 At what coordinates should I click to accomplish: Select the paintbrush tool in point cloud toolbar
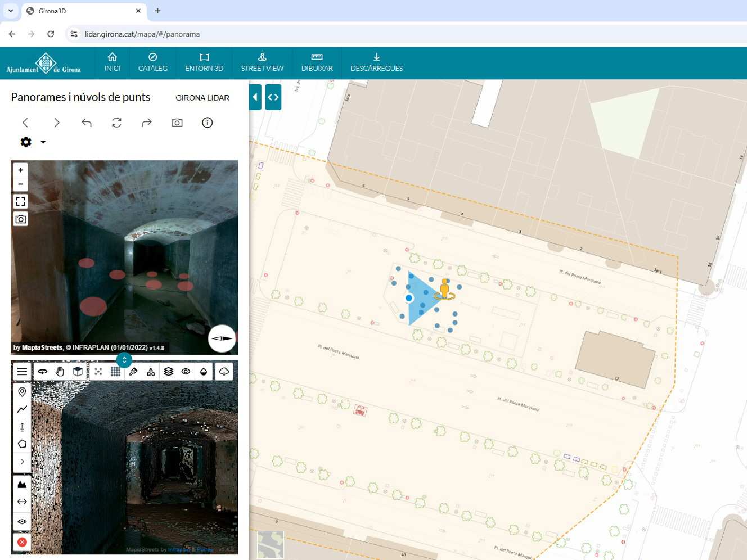click(133, 372)
